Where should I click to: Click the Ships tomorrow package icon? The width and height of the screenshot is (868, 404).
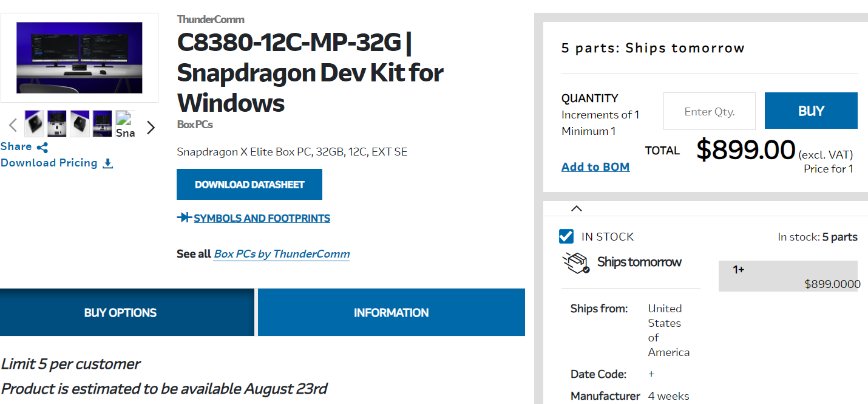pos(576,263)
